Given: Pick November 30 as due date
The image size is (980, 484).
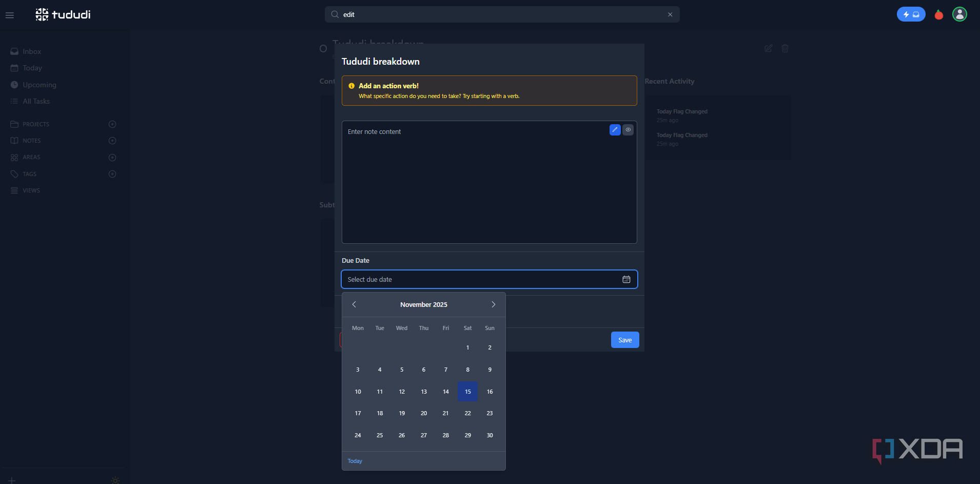Looking at the screenshot, I should tap(489, 435).
